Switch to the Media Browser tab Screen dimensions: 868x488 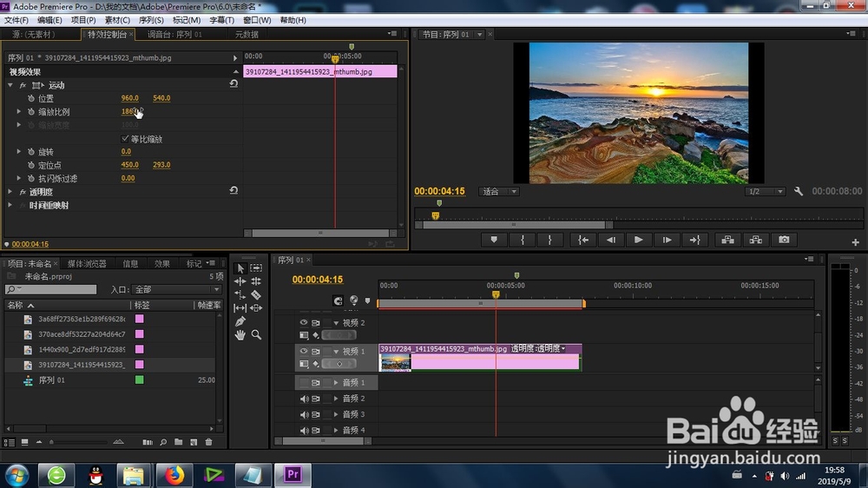87,264
